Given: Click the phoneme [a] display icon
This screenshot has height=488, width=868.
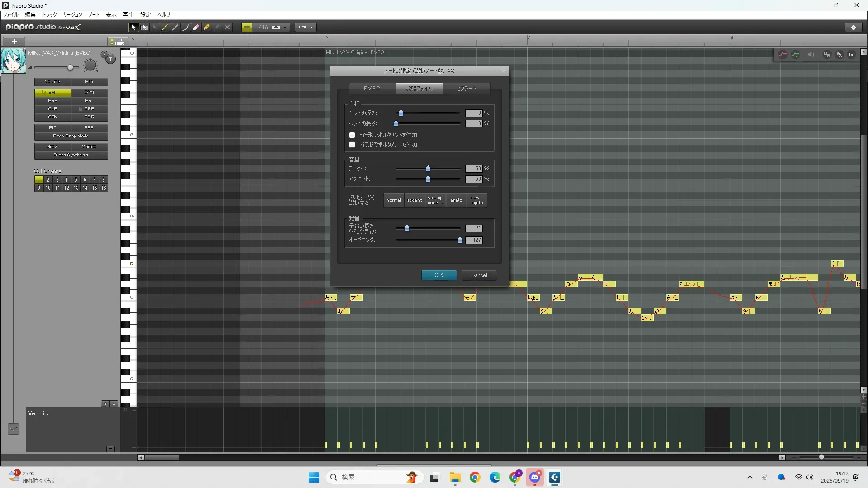Looking at the screenshot, I should point(852,55).
